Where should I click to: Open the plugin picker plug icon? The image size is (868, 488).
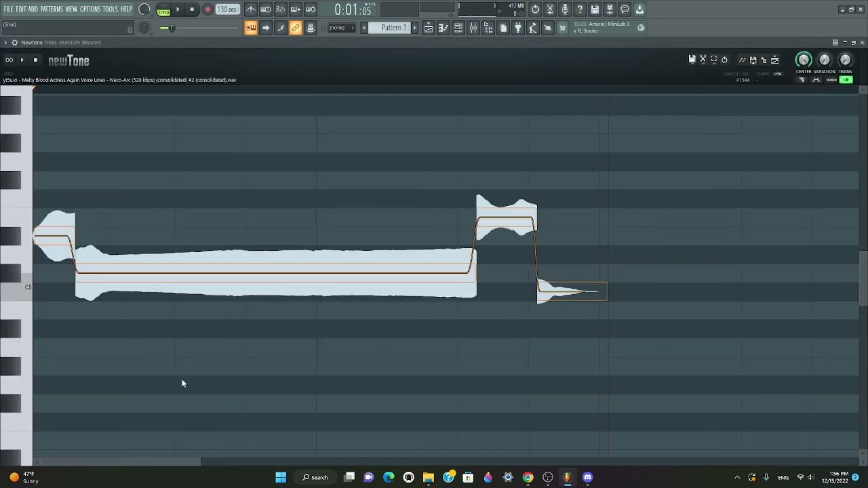(x=518, y=28)
